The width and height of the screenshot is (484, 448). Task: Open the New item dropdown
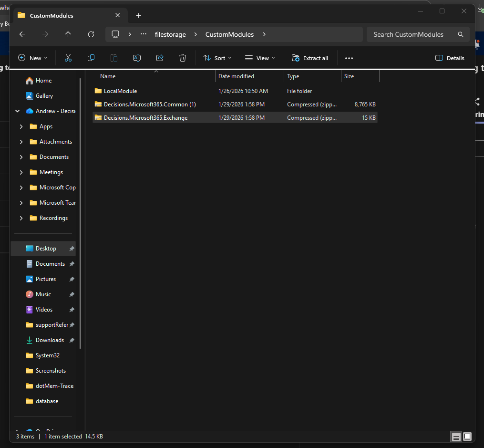32,58
